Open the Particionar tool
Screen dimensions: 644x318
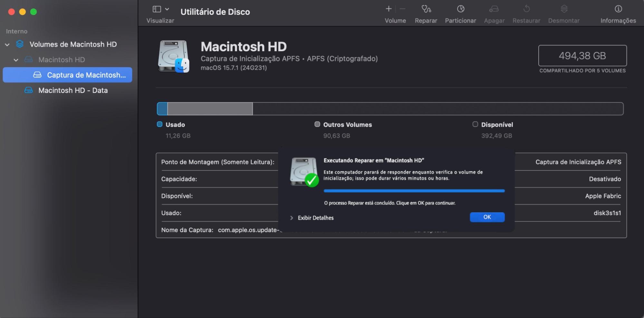click(x=460, y=13)
